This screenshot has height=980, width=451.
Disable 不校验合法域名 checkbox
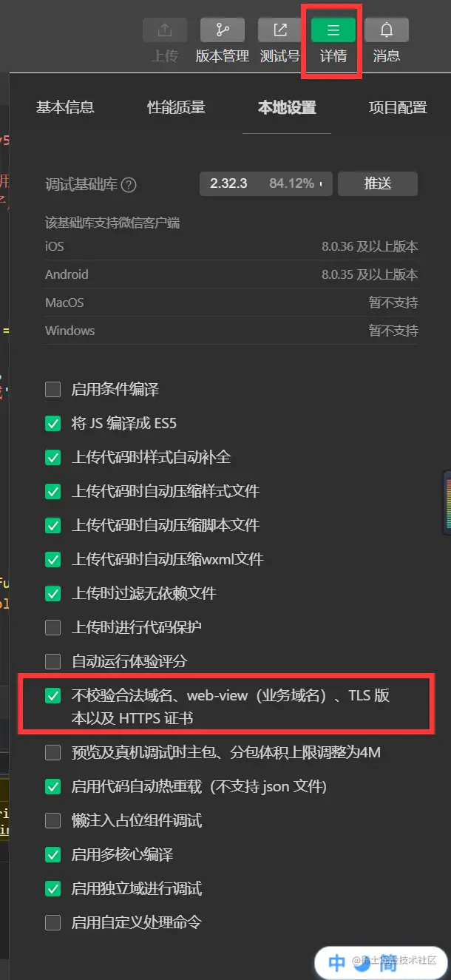tap(53, 696)
